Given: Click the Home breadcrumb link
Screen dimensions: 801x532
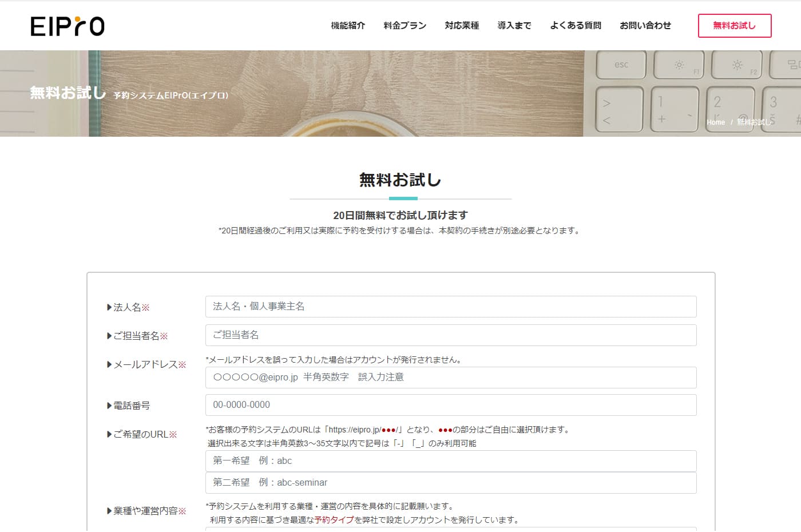Looking at the screenshot, I should click(715, 122).
